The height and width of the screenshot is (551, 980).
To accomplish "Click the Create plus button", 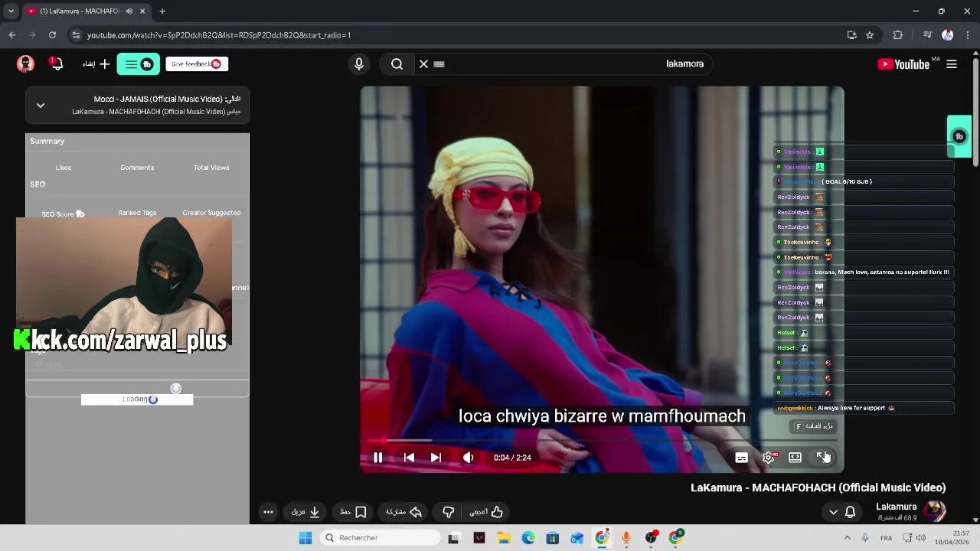I will [x=96, y=64].
